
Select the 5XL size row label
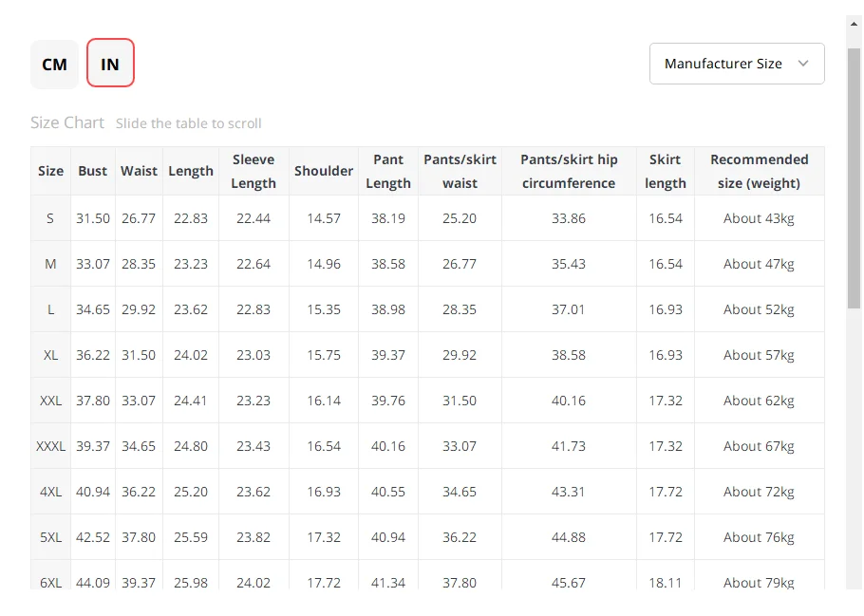coord(50,538)
